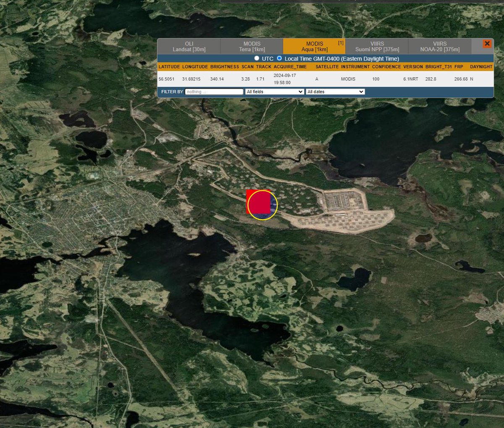Open the All fields dropdown
Image resolution: width=504 pixels, height=428 pixels.
pyautogui.click(x=274, y=92)
